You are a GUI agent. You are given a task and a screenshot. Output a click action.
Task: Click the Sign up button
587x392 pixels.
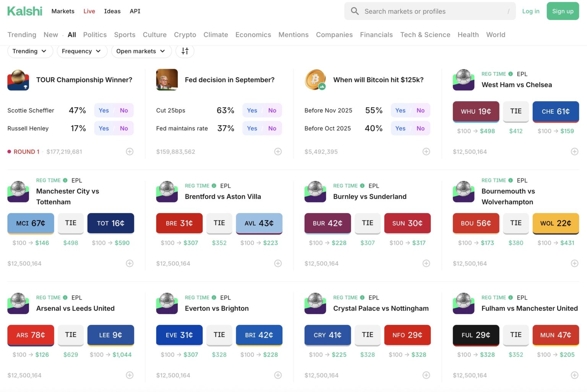(563, 11)
